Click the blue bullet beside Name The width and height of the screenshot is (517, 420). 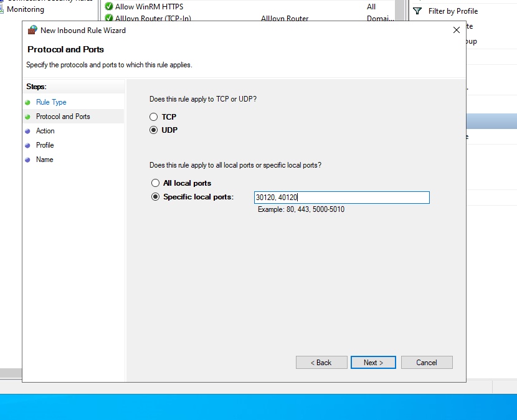(x=27, y=160)
